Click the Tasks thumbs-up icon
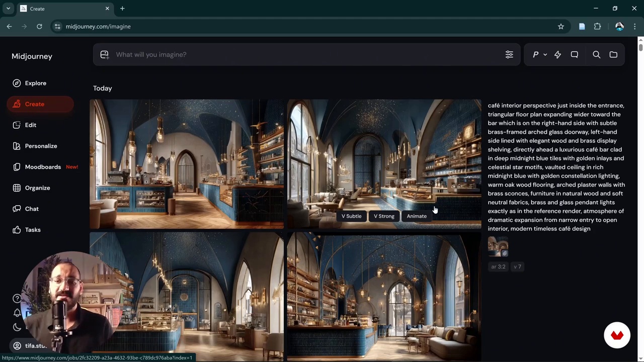 tap(17, 230)
